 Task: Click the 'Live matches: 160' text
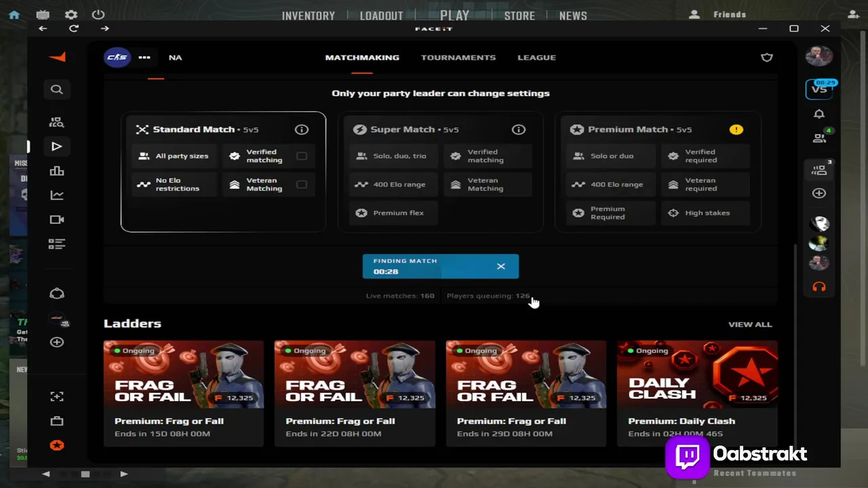400,296
